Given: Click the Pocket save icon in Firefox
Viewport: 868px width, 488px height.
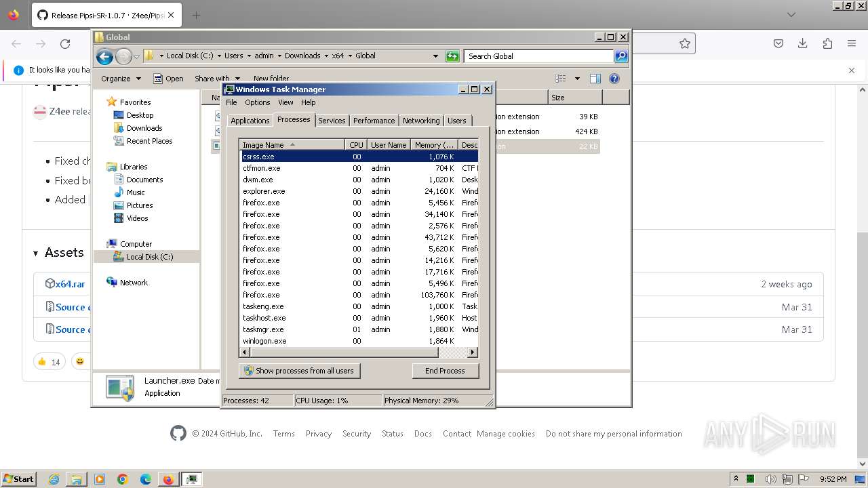Looking at the screenshot, I should click(x=778, y=43).
